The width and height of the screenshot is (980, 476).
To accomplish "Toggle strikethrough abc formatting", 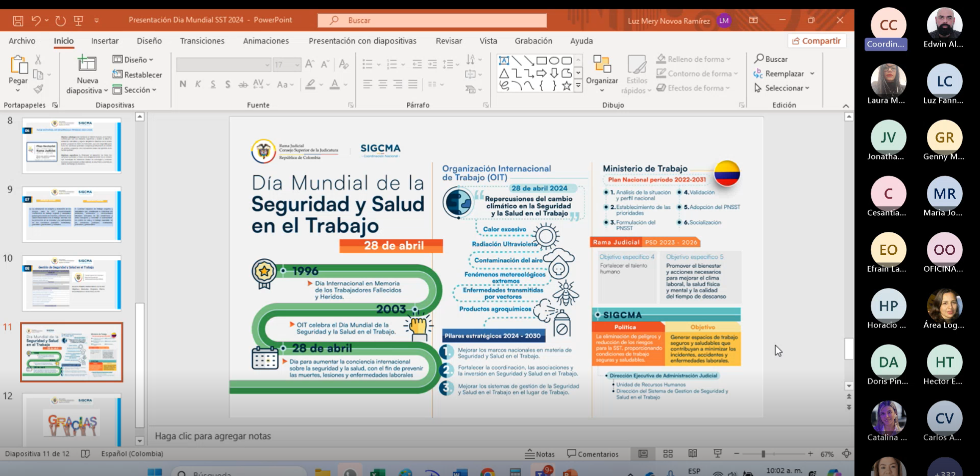I will coord(243,84).
